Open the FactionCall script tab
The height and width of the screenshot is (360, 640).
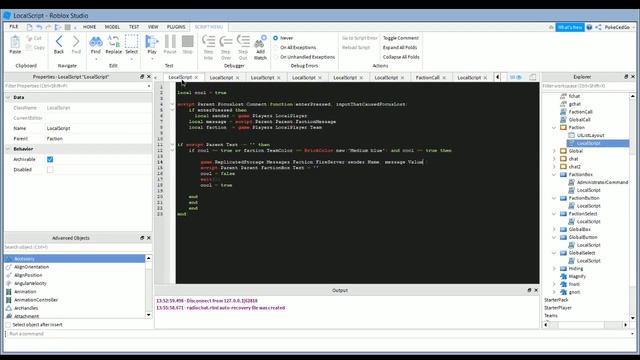[x=427, y=78]
